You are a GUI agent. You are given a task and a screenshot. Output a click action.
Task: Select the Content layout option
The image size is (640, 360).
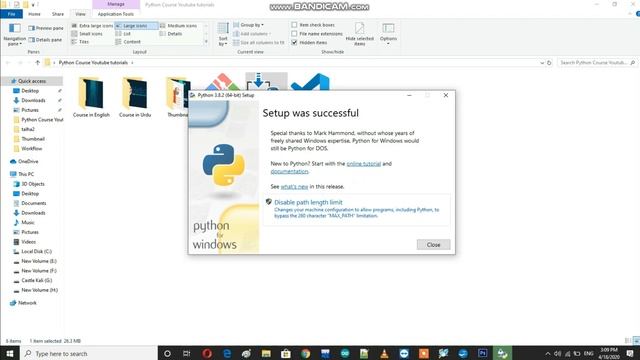pos(129,42)
